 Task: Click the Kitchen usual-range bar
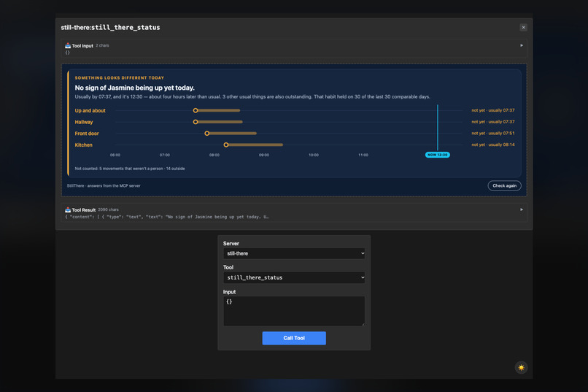[x=256, y=145]
